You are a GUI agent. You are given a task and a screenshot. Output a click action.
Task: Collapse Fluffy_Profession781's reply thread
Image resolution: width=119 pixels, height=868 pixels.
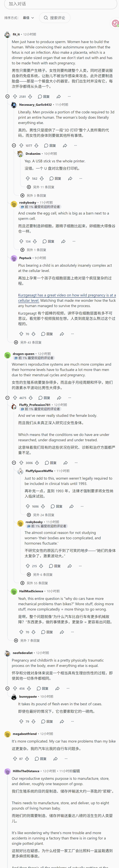(14, 463)
